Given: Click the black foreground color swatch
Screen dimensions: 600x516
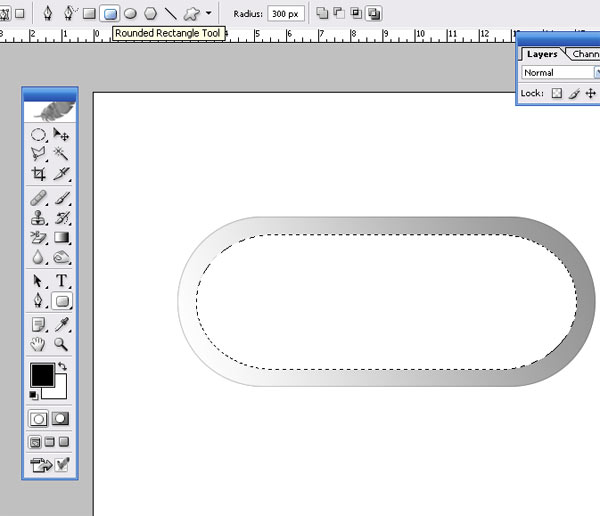Looking at the screenshot, I should (42, 375).
